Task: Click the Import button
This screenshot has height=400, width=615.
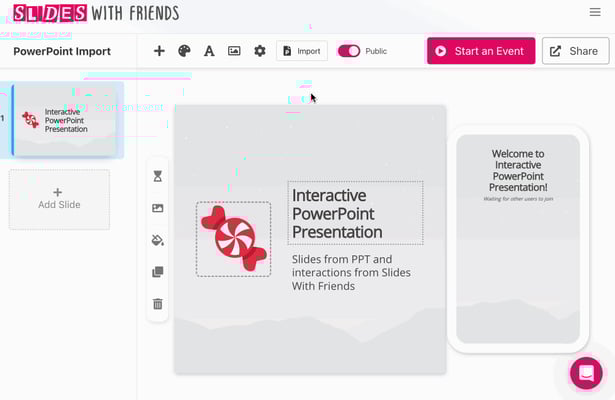Action: tap(302, 51)
